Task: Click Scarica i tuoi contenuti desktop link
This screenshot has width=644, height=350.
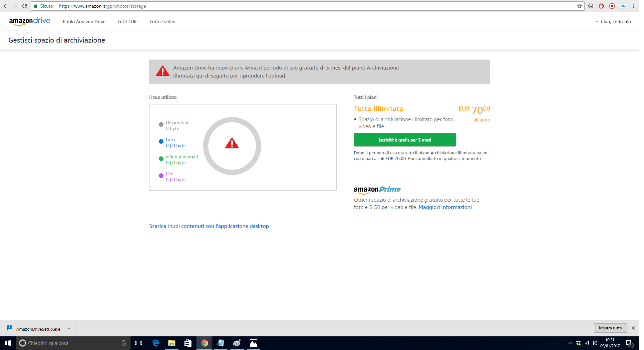Action: 209,226
